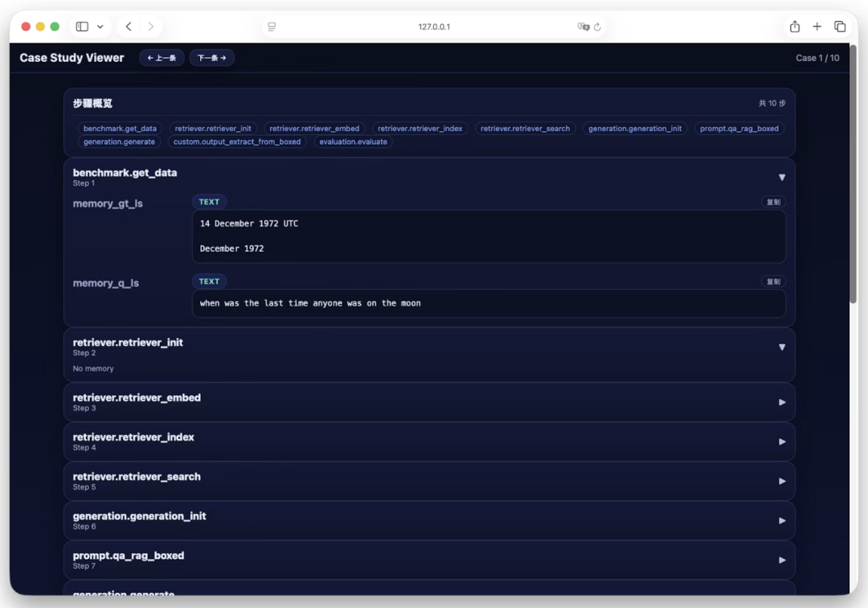Copy the memory_q_ls question text
This screenshot has height=608, width=868.
click(773, 281)
